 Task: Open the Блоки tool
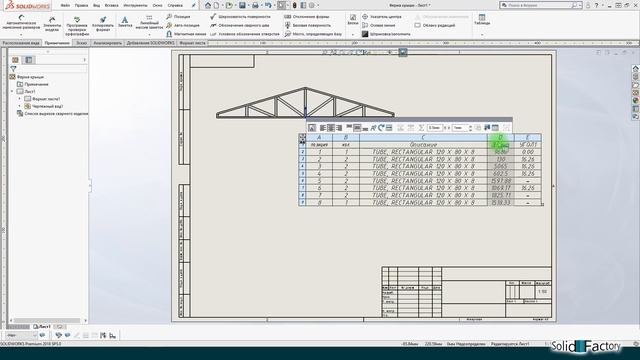(x=353, y=19)
